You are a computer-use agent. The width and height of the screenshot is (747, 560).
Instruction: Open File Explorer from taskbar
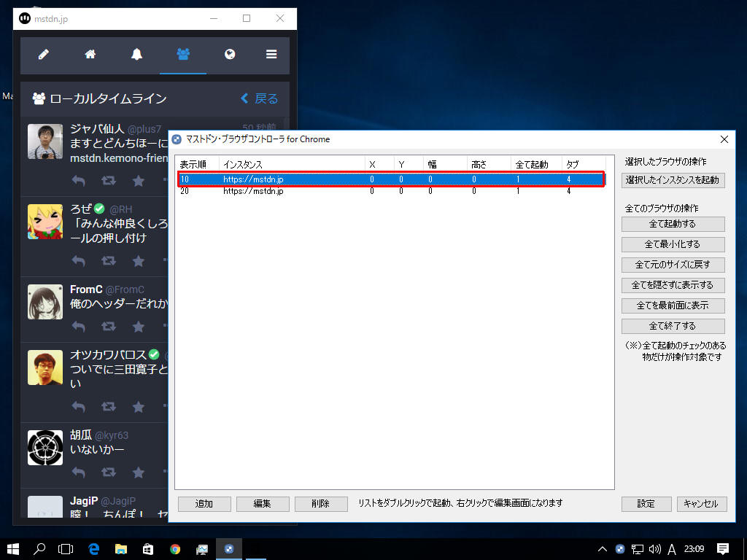click(x=121, y=549)
